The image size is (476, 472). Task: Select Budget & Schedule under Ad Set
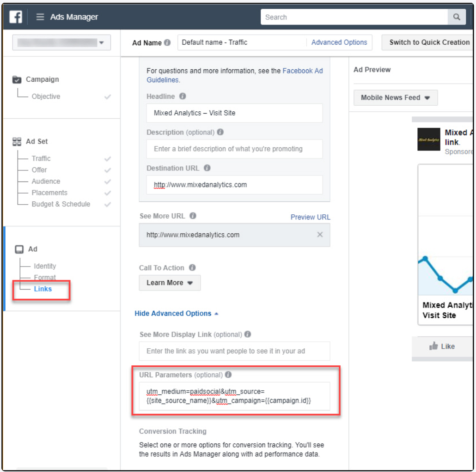[x=61, y=204]
